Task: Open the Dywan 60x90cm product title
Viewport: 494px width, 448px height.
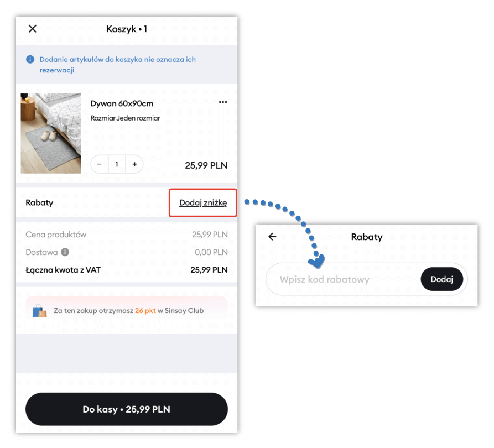Action: (x=122, y=103)
